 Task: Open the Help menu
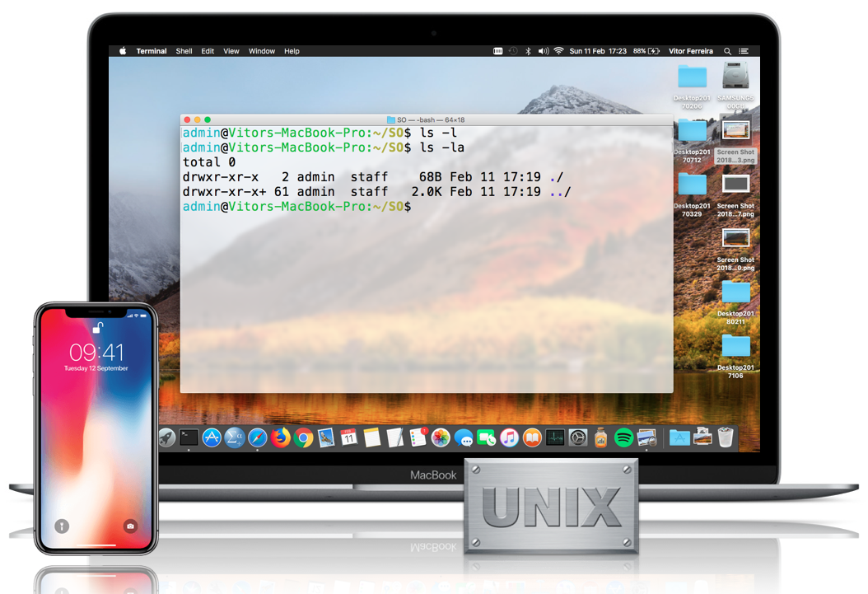click(x=292, y=51)
